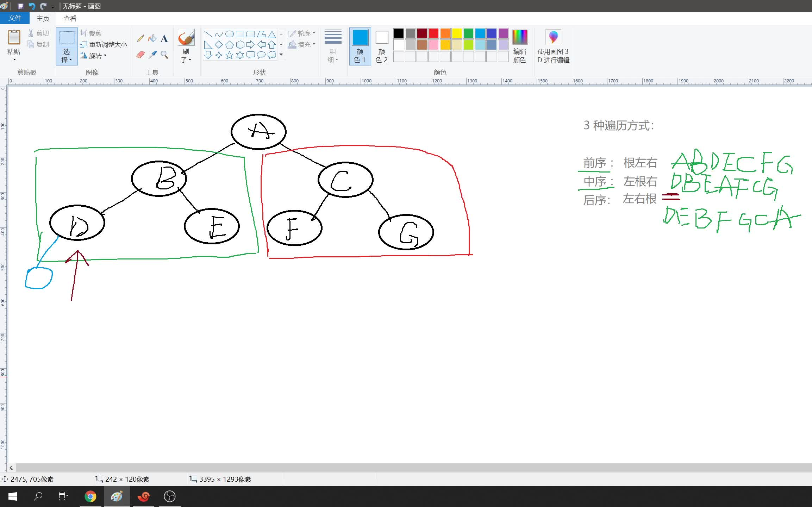Viewport: 812px width, 507px height.
Task: Switch to the View ribbon tab
Action: click(70, 18)
